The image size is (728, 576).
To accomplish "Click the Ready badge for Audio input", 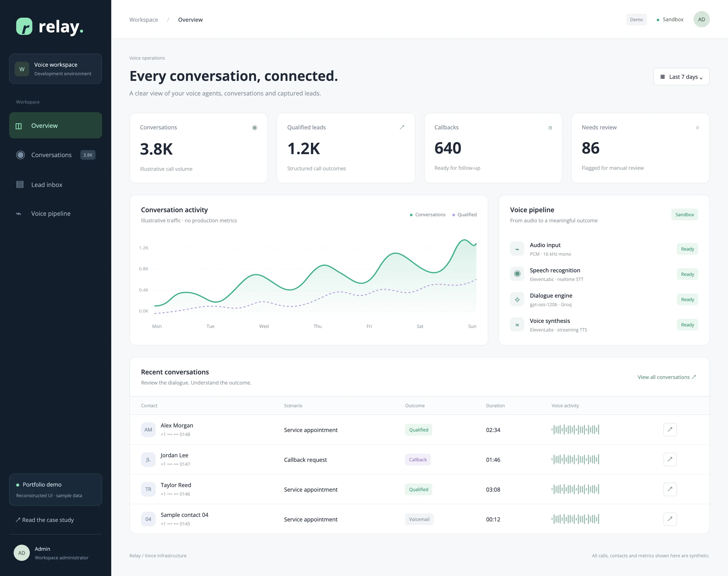I will pos(687,249).
